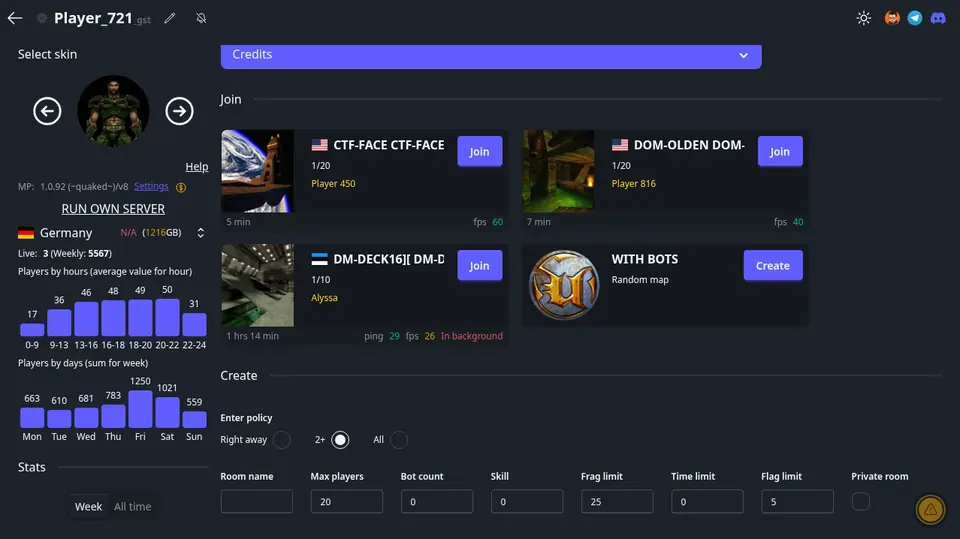Click player name Player 450
This screenshot has height=539, width=960.
[x=333, y=184]
